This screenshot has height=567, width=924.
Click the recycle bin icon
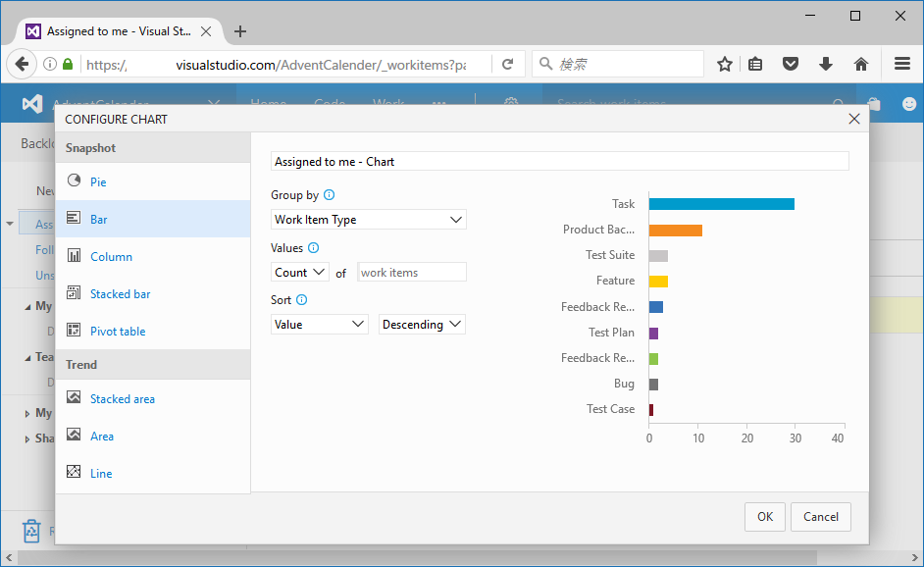point(31,531)
